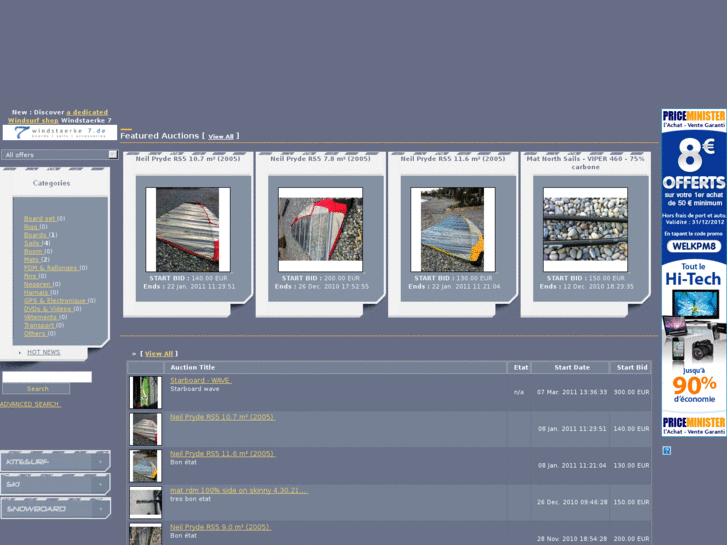This screenshot has height=545, width=727.
Task: Click the RS5 9.0 m² row thumbnail
Action: (x=146, y=534)
